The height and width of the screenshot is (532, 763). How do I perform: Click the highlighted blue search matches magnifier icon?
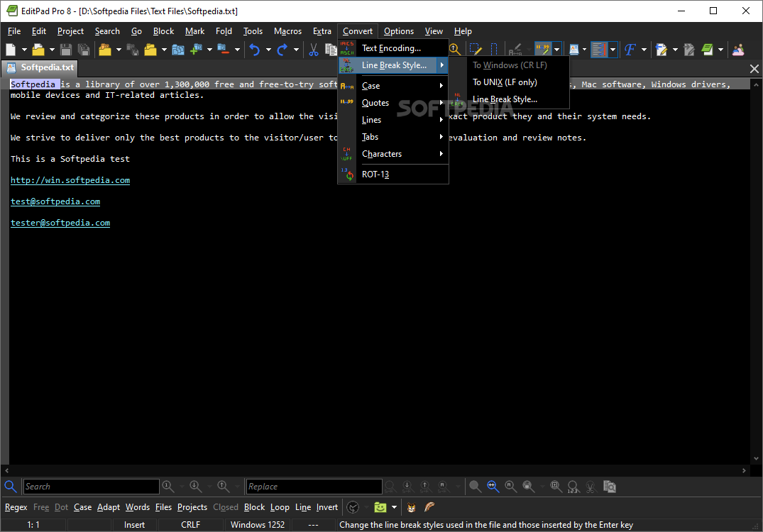(493, 487)
